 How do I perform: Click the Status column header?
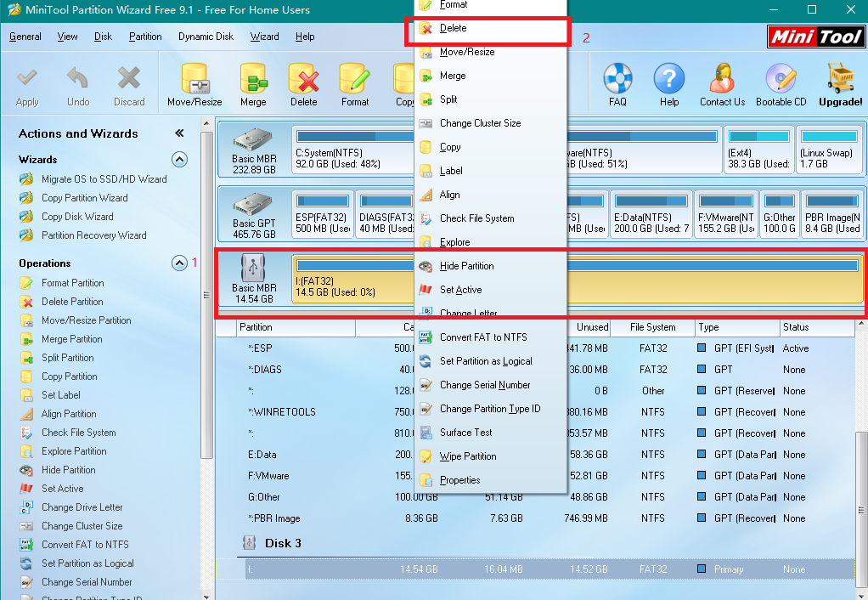point(817,327)
